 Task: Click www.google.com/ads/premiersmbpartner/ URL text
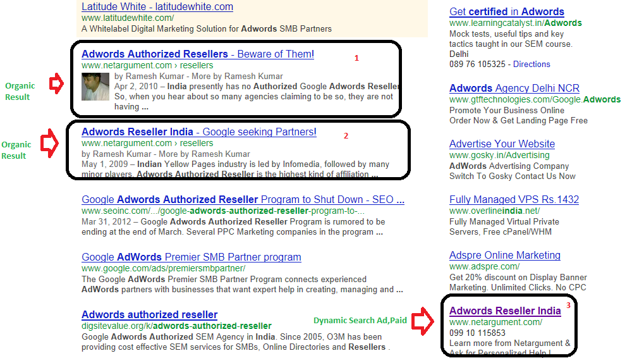pos(164,269)
